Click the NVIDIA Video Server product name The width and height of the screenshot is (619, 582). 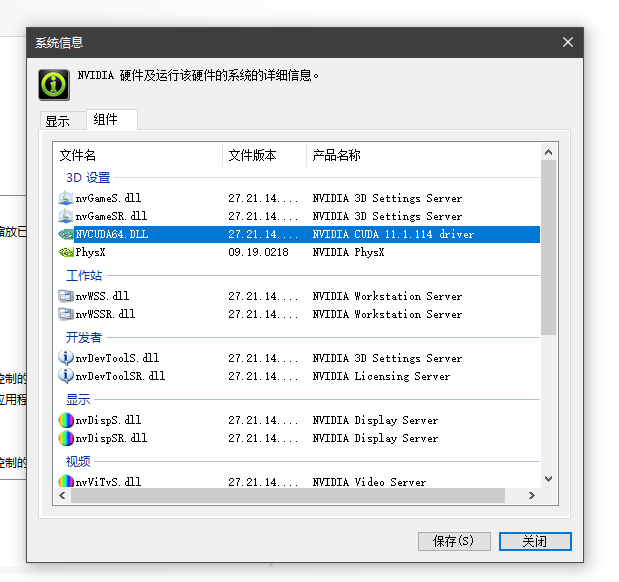370,482
